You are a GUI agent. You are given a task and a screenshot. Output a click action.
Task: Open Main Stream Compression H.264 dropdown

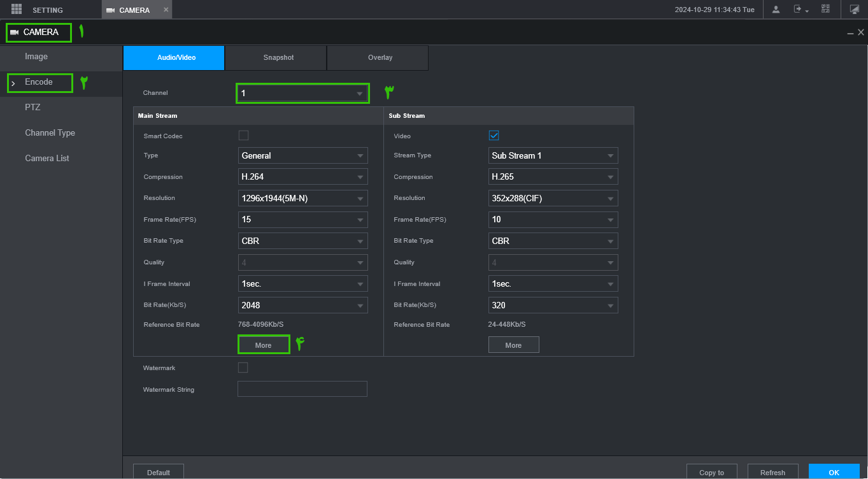coord(302,177)
